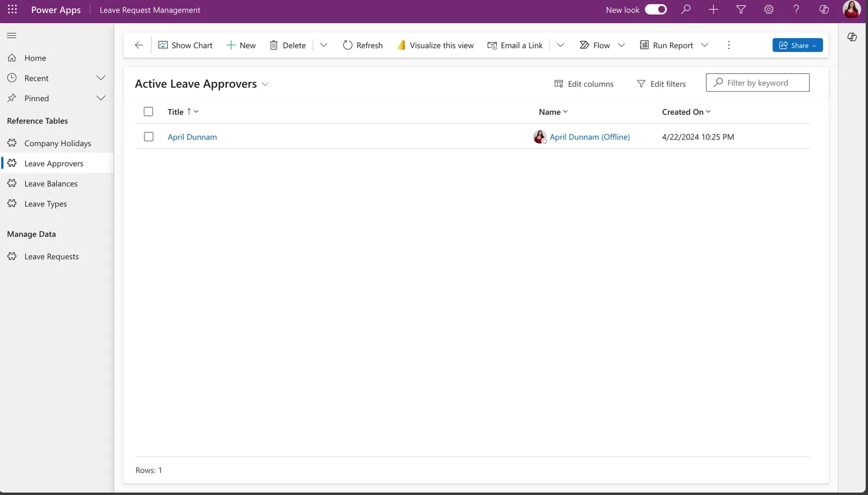Click the search magnifier icon in header
The width and height of the screenshot is (868, 495).
tap(686, 9)
